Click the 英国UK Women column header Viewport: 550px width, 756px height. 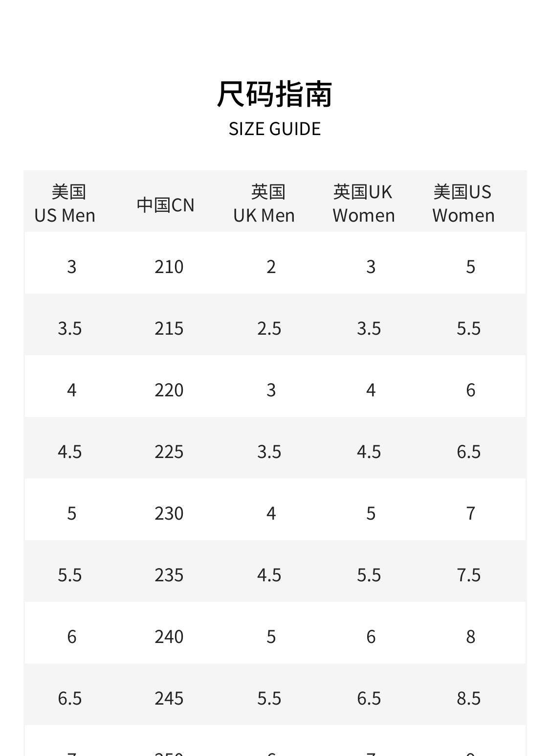(364, 204)
